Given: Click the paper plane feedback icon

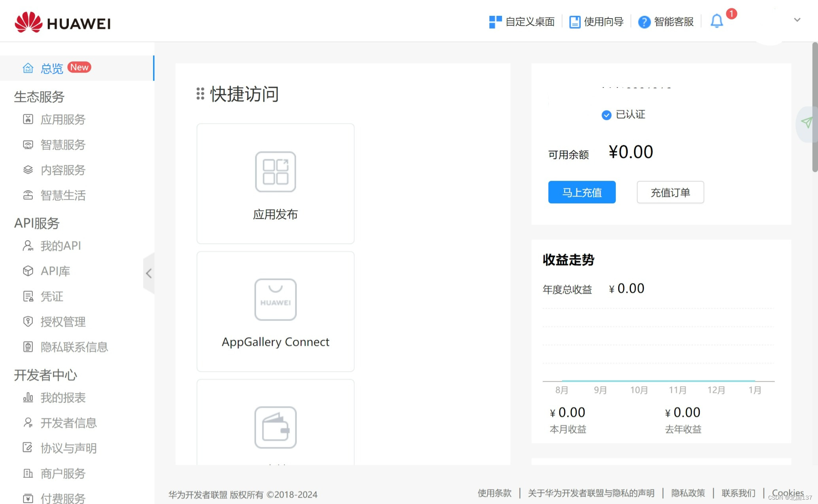Looking at the screenshot, I should (x=806, y=122).
